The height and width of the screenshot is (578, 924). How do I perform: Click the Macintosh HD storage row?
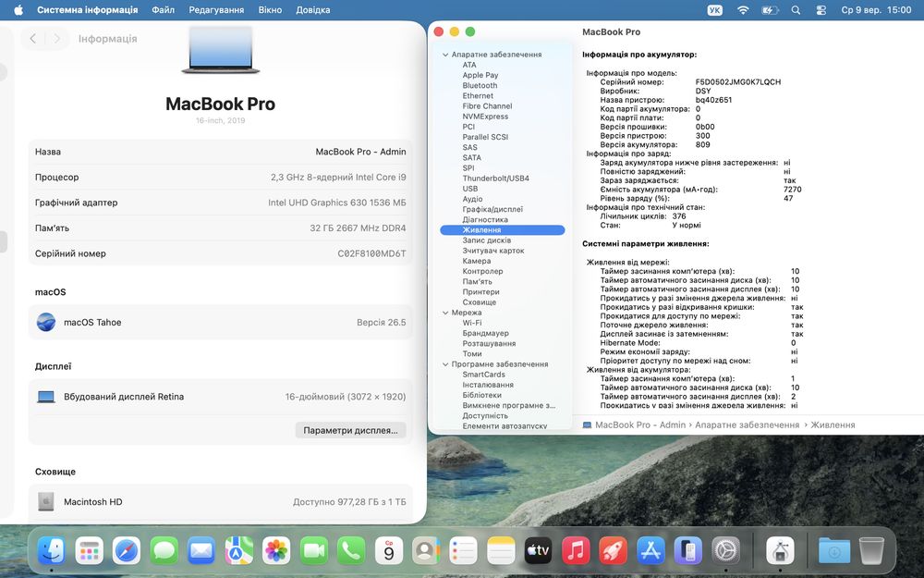pos(221,502)
